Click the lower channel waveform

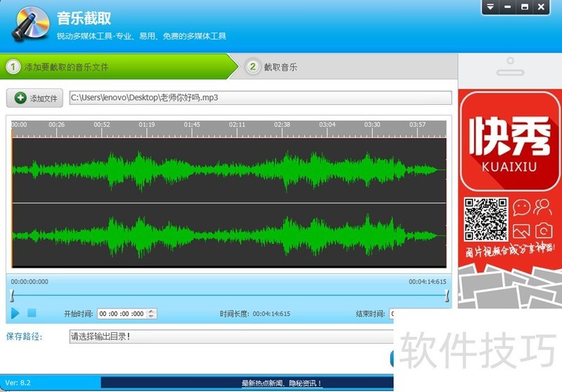(x=229, y=235)
